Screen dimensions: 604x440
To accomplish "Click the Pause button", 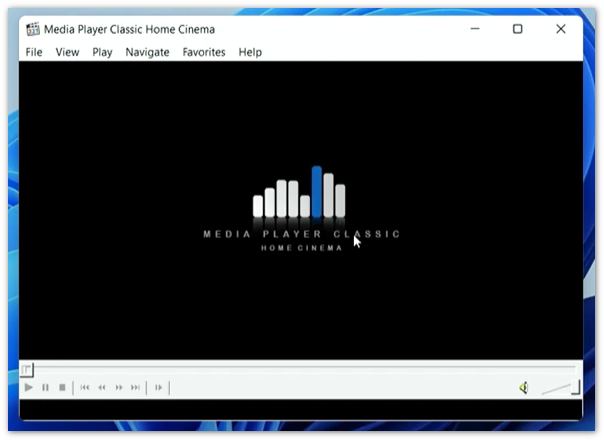I will [45, 387].
